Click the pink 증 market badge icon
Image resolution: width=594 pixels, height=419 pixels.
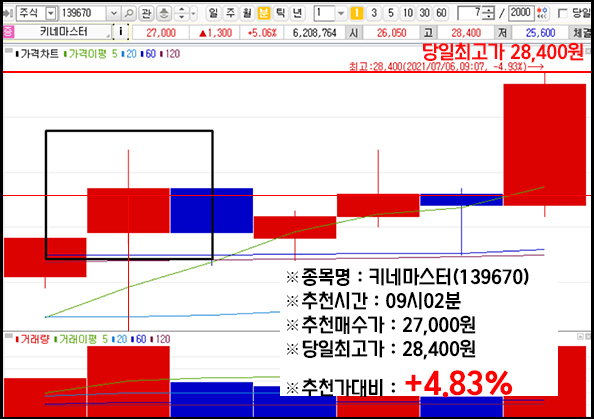point(8,32)
